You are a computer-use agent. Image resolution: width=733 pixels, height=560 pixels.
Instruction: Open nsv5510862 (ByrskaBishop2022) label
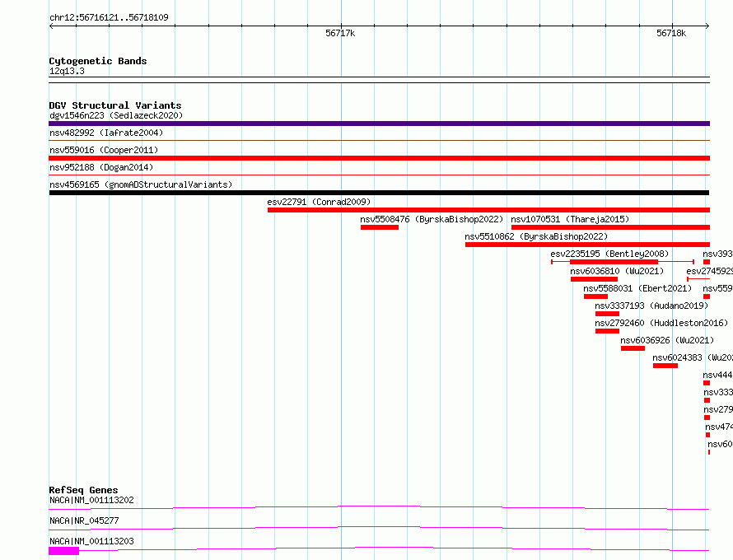click(x=536, y=236)
